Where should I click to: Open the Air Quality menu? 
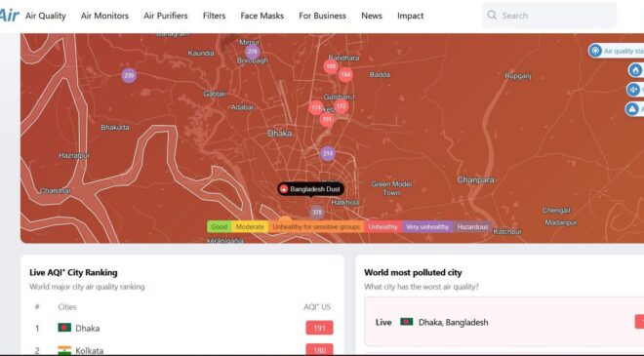46,16
